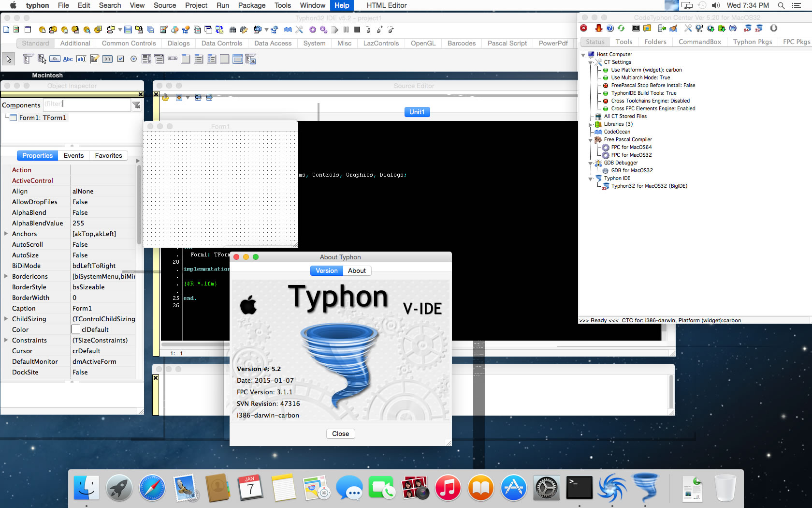Click the power button icon in CodeTyphon Center

click(774, 28)
